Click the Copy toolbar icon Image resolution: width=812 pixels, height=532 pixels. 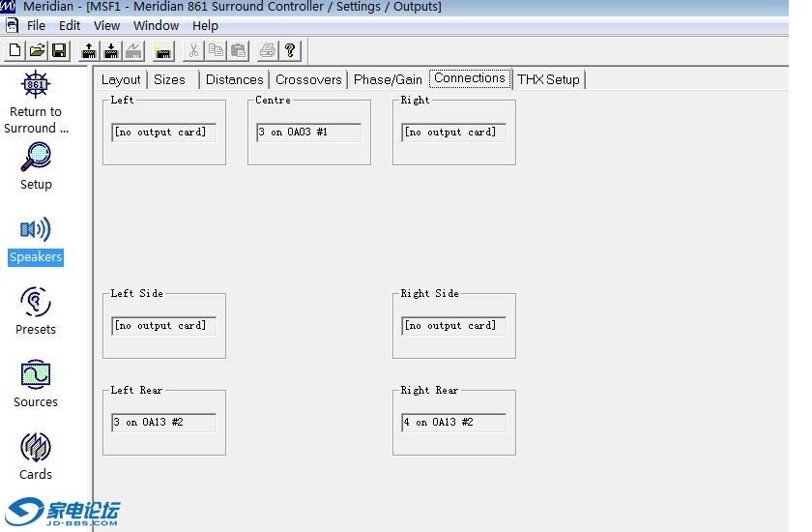[216, 50]
